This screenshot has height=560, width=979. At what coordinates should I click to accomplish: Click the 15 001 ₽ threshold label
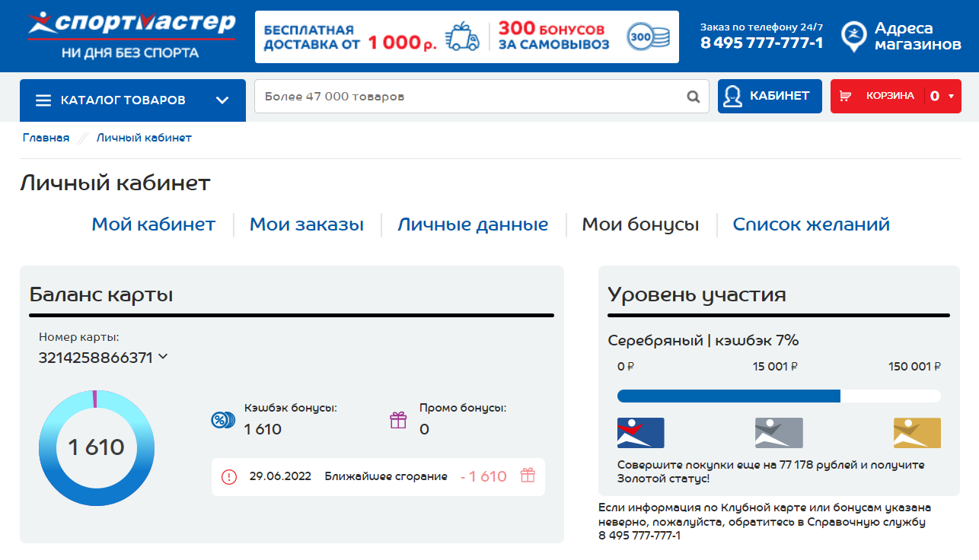coord(775,367)
